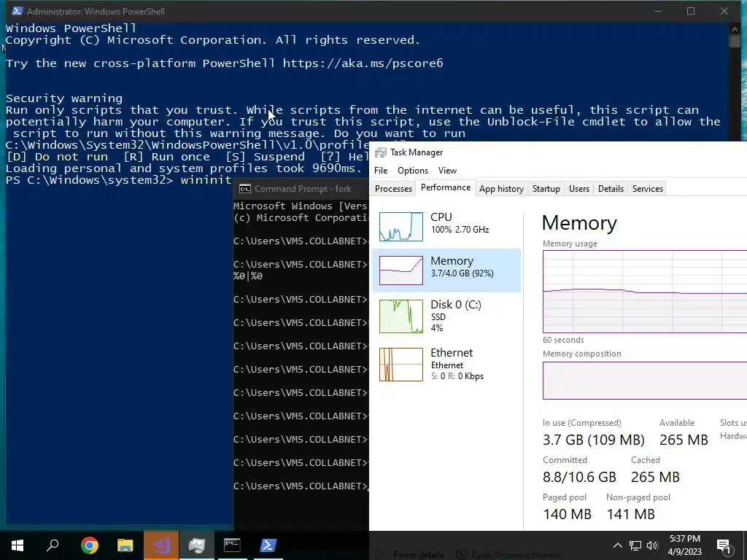Click the PowerShell vertical scrollbar up arrow
Viewport: 747px width, 560px height.
point(734,29)
